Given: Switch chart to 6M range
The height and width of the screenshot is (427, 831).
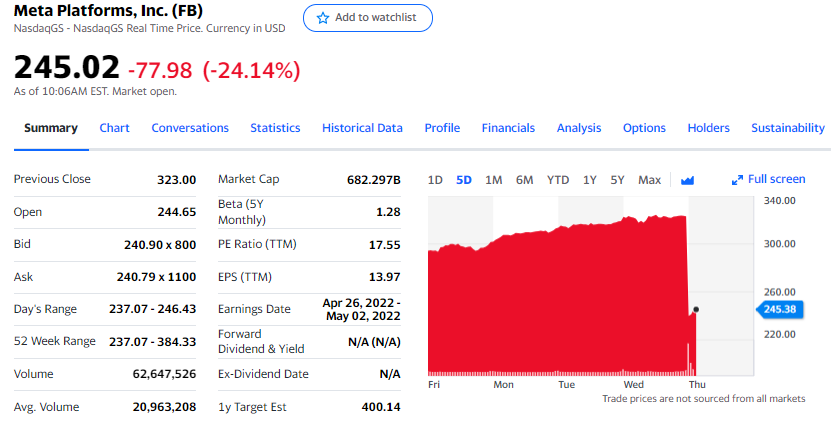Looking at the screenshot, I should tap(525, 180).
